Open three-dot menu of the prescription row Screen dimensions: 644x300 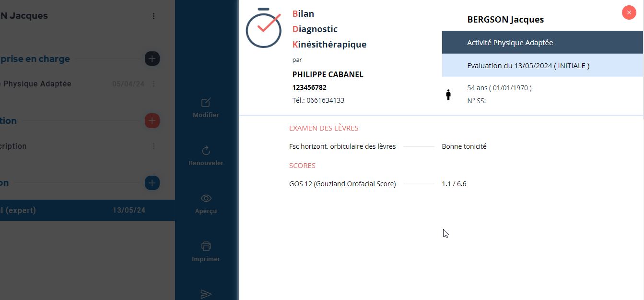[x=153, y=146]
